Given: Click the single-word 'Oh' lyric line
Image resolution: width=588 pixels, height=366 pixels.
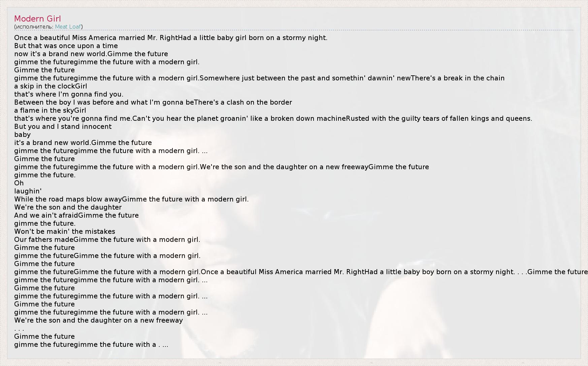Looking at the screenshot, I should (x=19, y=183).
